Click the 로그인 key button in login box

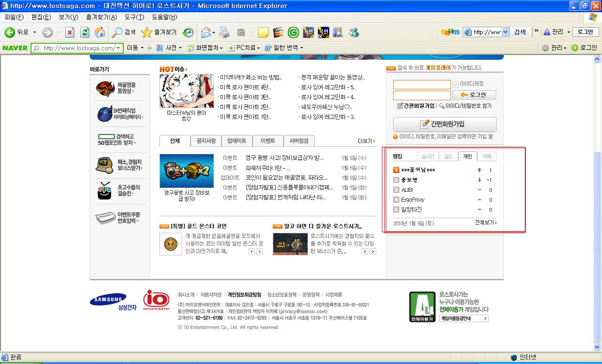(x=474, y=95)
